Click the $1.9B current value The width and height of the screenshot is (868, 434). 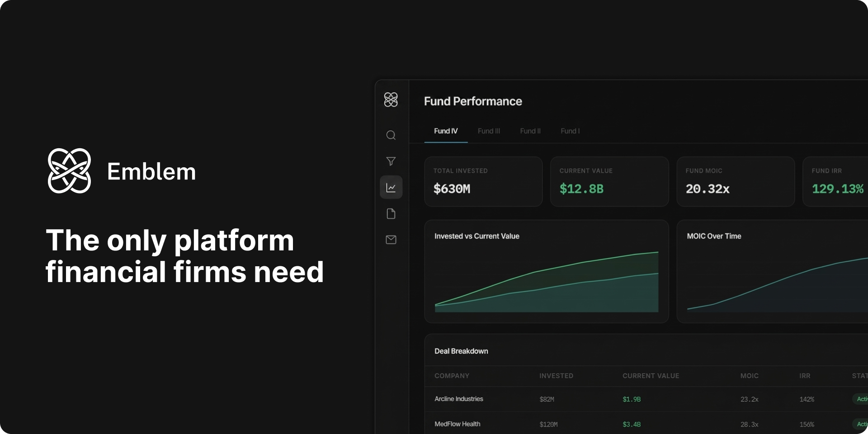(x=632, y=399)
